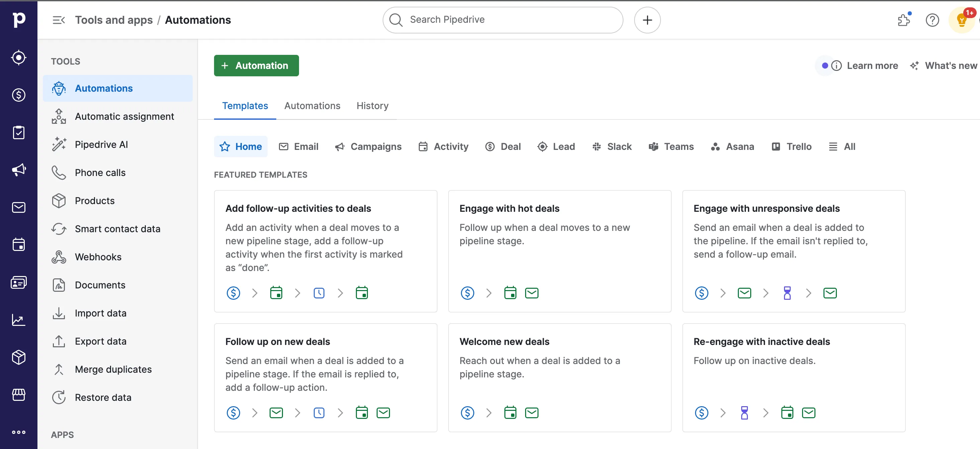Image resolution: width=980 pixels, height=449 pixels.
Task: Open Contacts card icon in left nav bar
Action: [x=18, y=282]
